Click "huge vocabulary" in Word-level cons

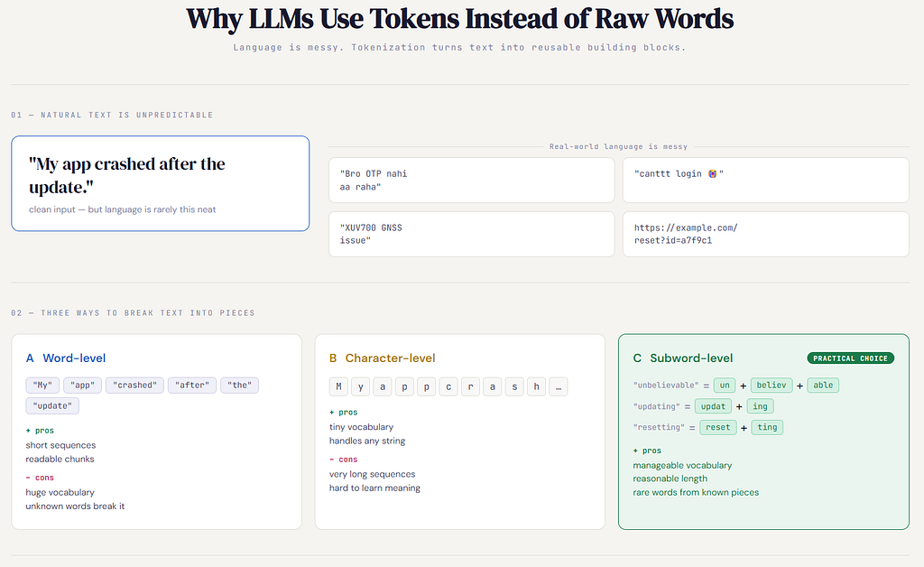pos(60,492)
